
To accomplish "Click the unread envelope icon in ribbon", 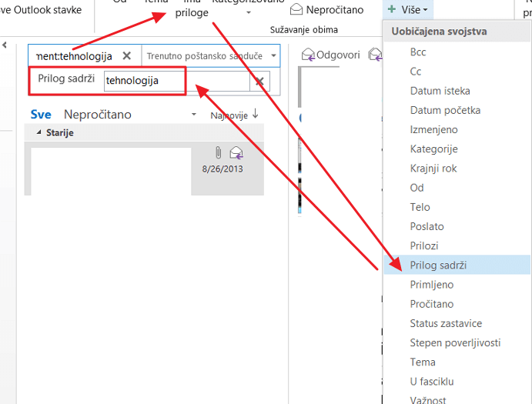I will [x=296, y=9].
